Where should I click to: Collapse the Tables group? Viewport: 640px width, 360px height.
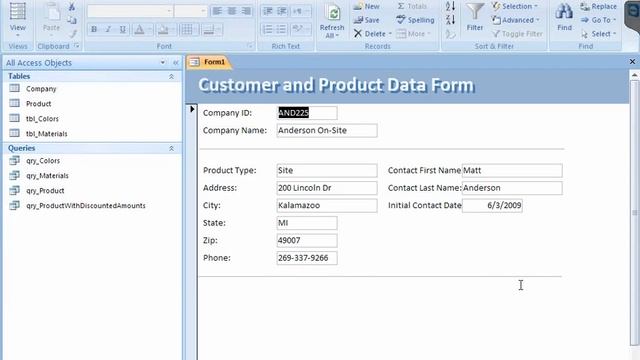(x=171, y=76)
